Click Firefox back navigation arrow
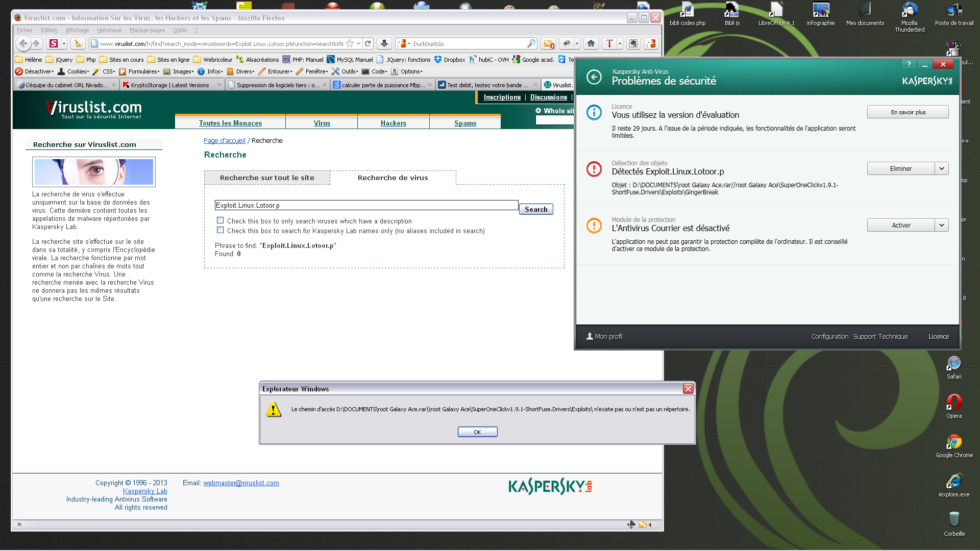This screenshot has height=551, width=980. (23, 43)
